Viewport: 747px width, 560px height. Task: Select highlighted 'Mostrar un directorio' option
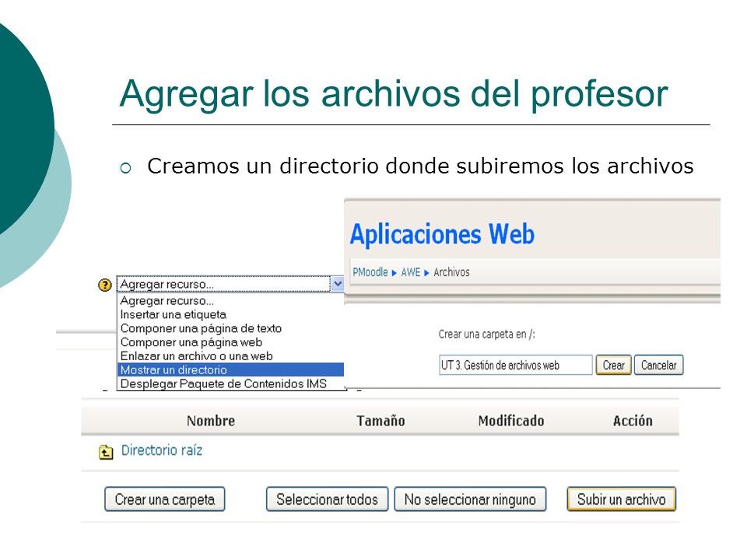pyautogui.click(x=230, y=370)
